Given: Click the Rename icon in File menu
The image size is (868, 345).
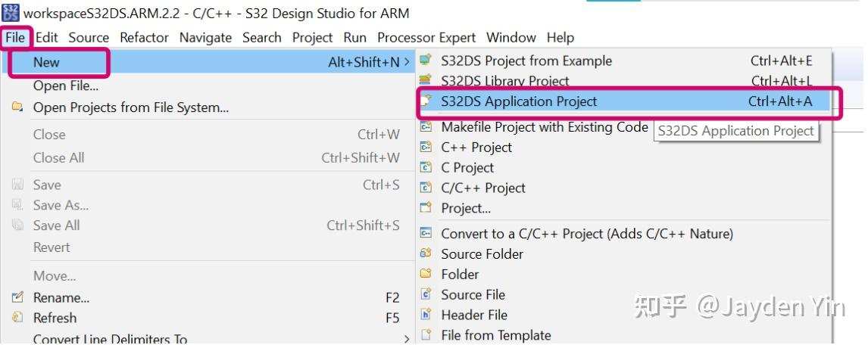Looking at the screenshot, I should click(x=17, y=297).
